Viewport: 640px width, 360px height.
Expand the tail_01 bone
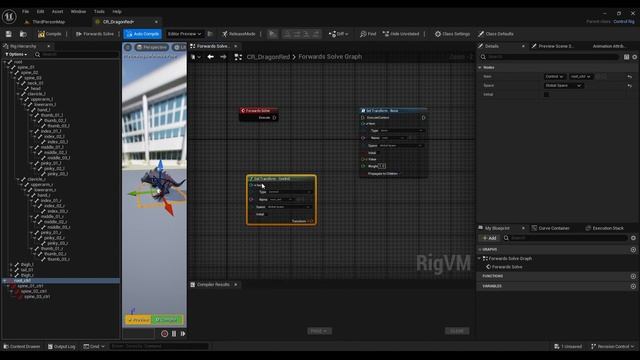tap(11, 270)
